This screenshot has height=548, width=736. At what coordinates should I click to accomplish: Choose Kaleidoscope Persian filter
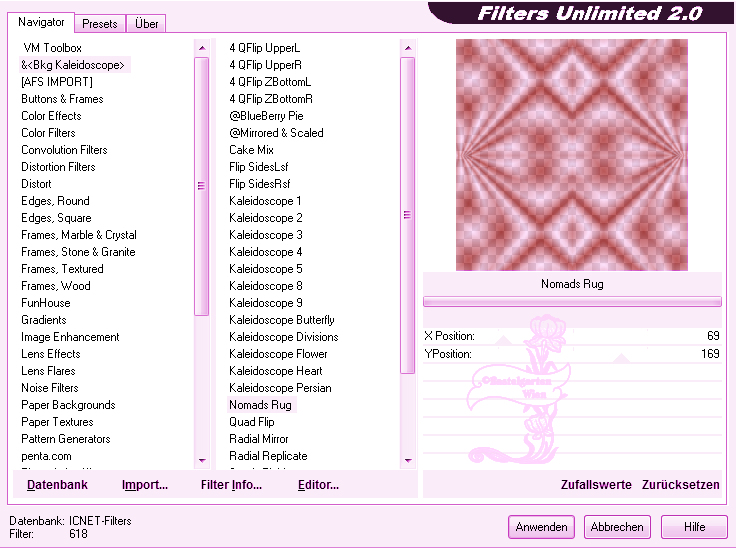pos(280,388)
